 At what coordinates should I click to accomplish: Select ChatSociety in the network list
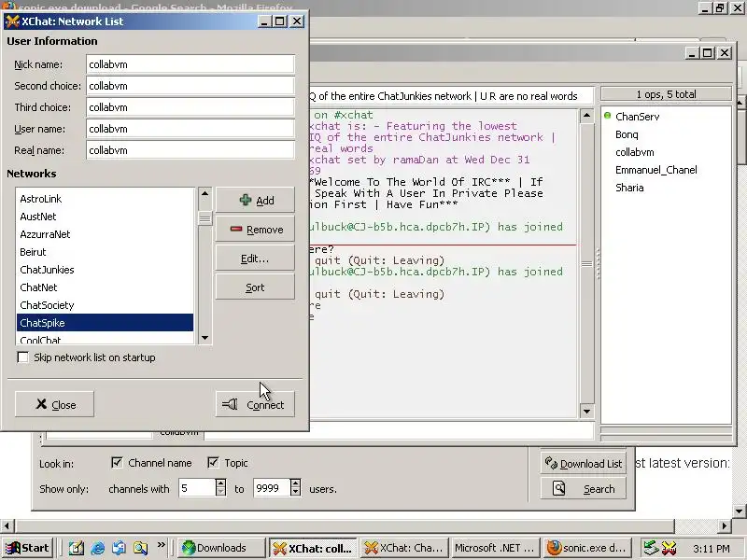coord(105,305)
